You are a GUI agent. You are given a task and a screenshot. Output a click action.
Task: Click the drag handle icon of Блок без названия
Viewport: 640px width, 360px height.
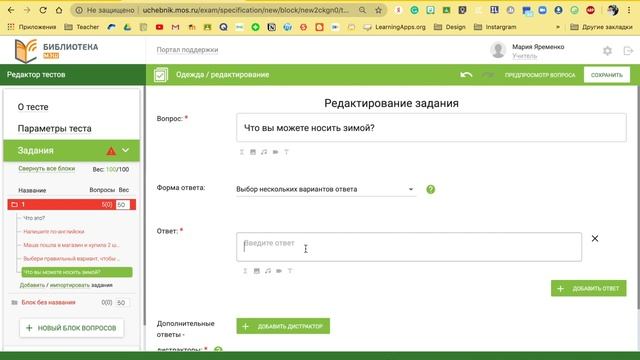click(14, 302)
